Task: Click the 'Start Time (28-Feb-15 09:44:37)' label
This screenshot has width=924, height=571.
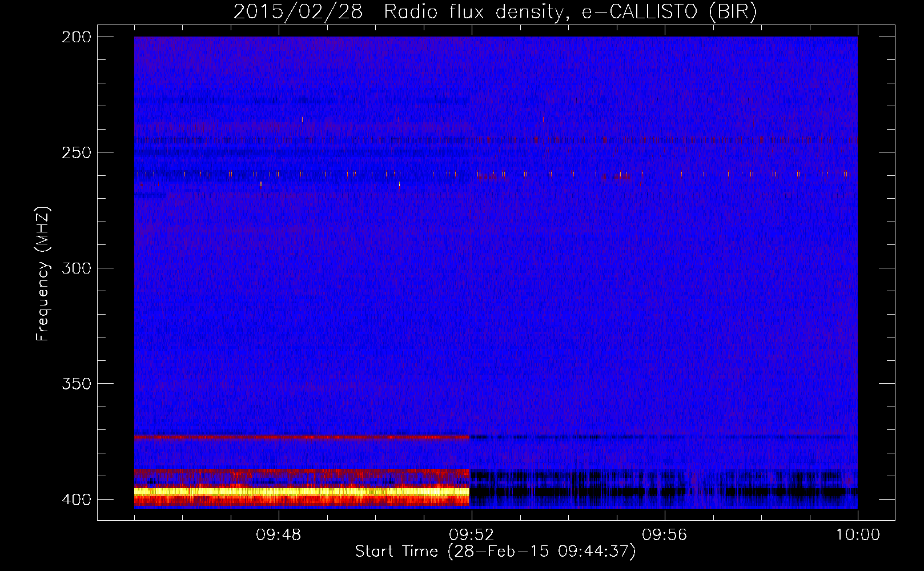Action: coord(495,552)
